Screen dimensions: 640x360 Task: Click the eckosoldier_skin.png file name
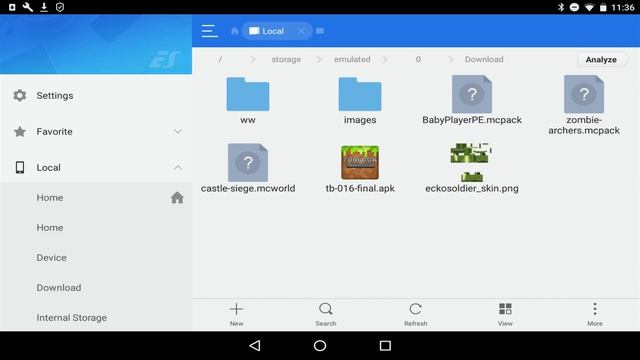point(472,189)
